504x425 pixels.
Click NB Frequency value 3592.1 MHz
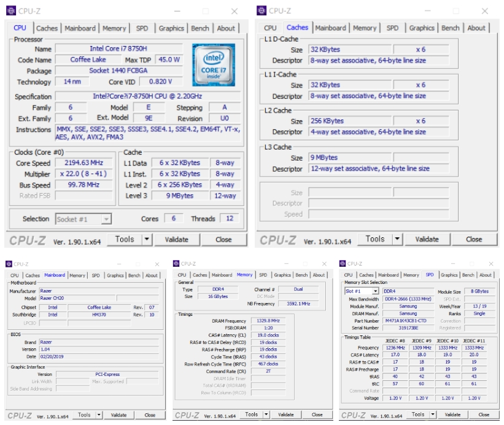pyautogui.click(x=298, y=304)
